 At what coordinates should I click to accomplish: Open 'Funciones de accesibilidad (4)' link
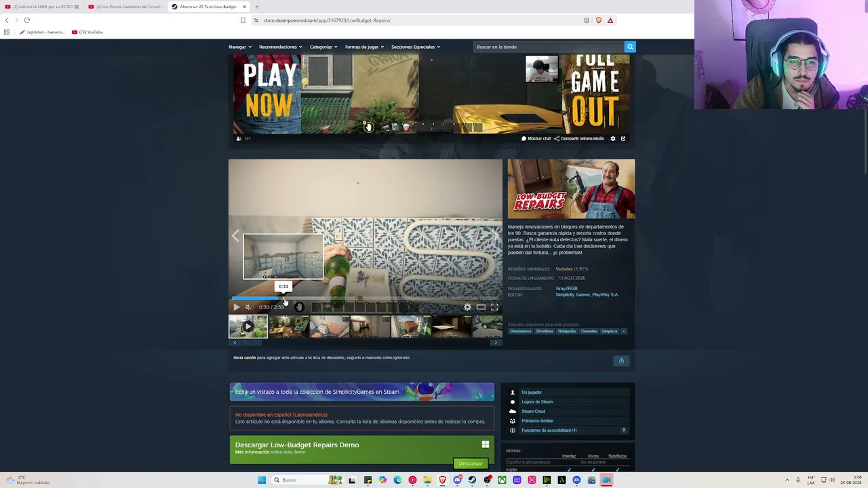pyautogui.click(x=549, y=430)
